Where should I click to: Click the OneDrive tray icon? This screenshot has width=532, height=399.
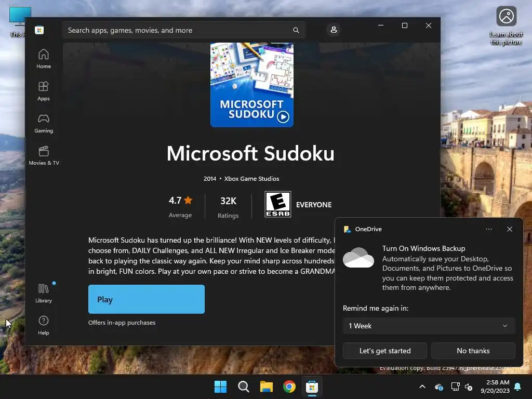[x=438, y=387]
